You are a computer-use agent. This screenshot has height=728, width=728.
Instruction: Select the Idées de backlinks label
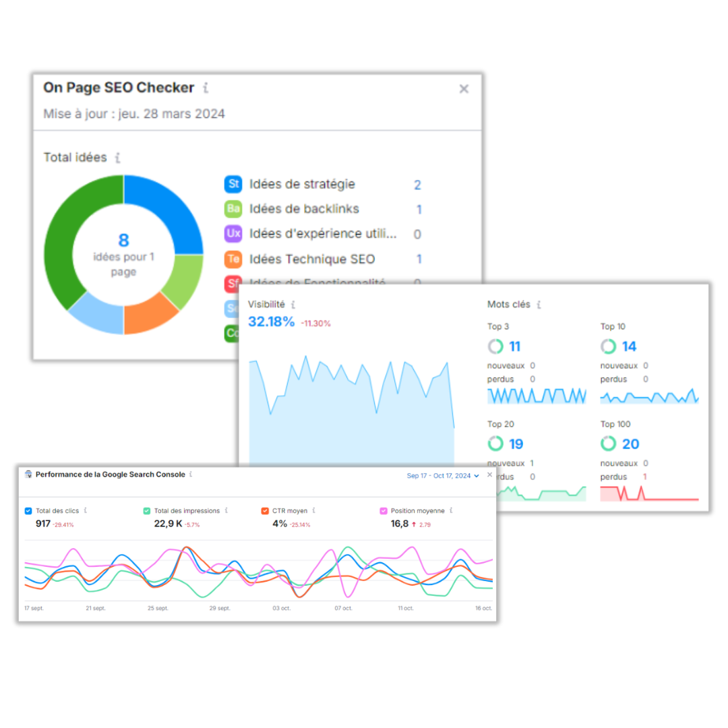pos(304,209)
